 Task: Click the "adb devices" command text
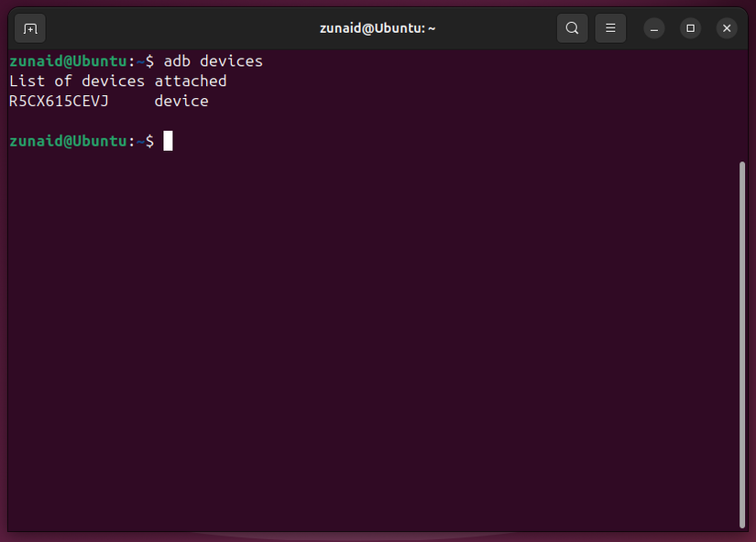(213, 60)
